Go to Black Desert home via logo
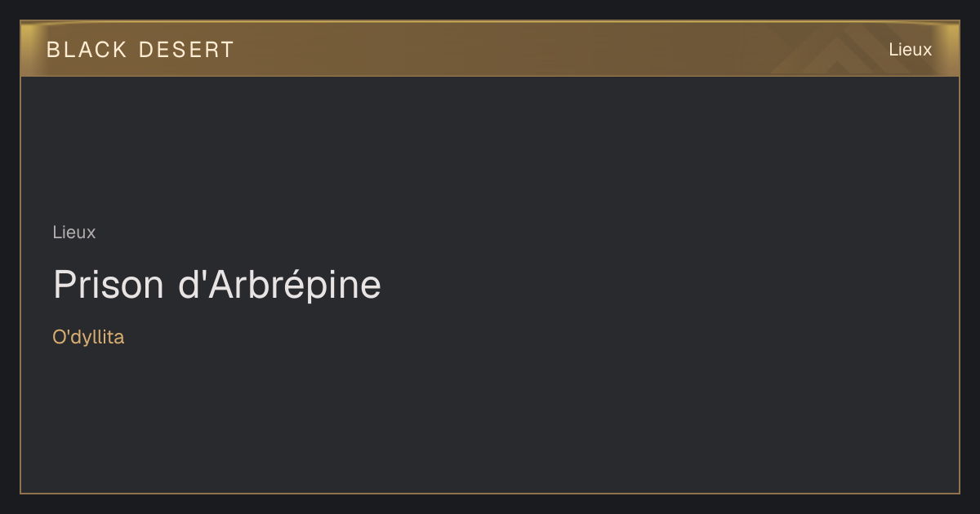 coord(140,50)
